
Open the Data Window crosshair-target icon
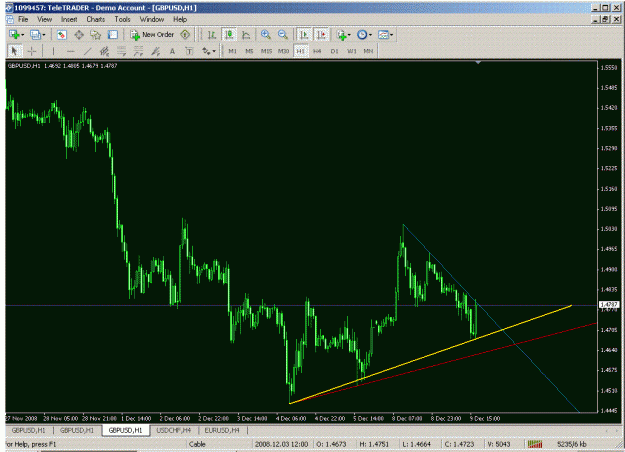click(79, 35)
